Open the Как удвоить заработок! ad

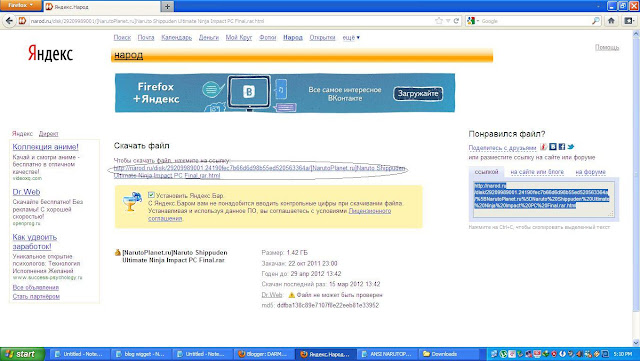coord(35,241)
